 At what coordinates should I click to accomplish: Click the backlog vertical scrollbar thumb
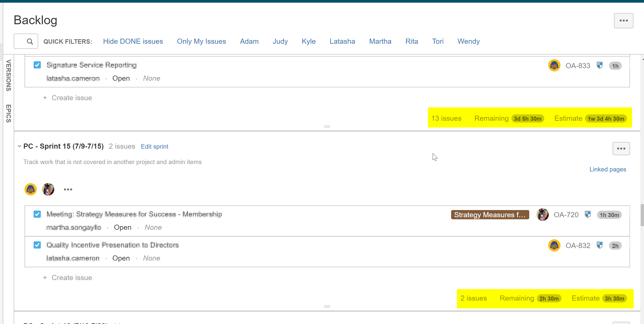[642, 215]
